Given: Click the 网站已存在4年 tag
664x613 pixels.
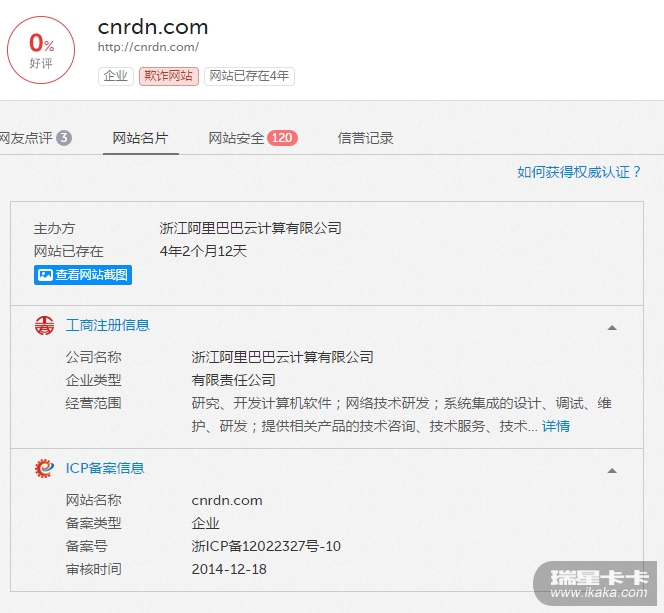Looking at the screenshot, I should (249, 76).
